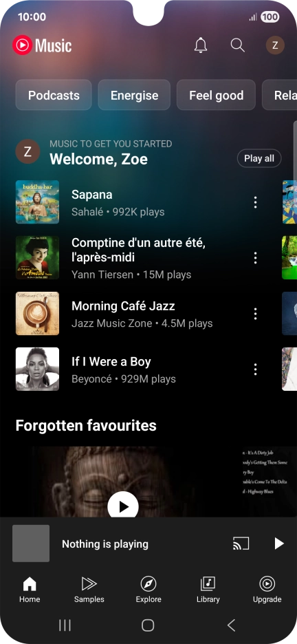Open the Comptine d'un autre été options menu
Image resolution: width=297 pixels, height=644 pixels.
pyautogui.click(x=255, y=258)
